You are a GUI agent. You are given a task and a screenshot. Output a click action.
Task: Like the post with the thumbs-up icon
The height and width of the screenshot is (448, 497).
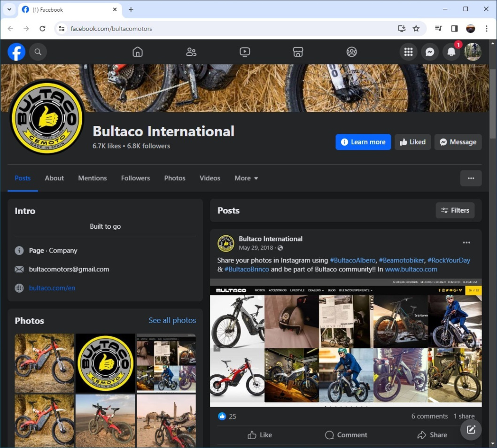tap(260, 435)
